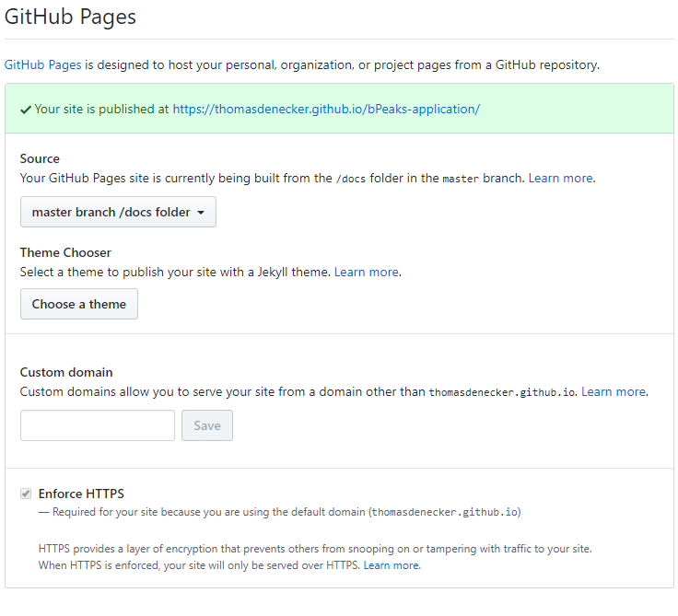Click the Theme Chooser heading
Viewport: 678px width, 616px height.
[x=65, y=252]
